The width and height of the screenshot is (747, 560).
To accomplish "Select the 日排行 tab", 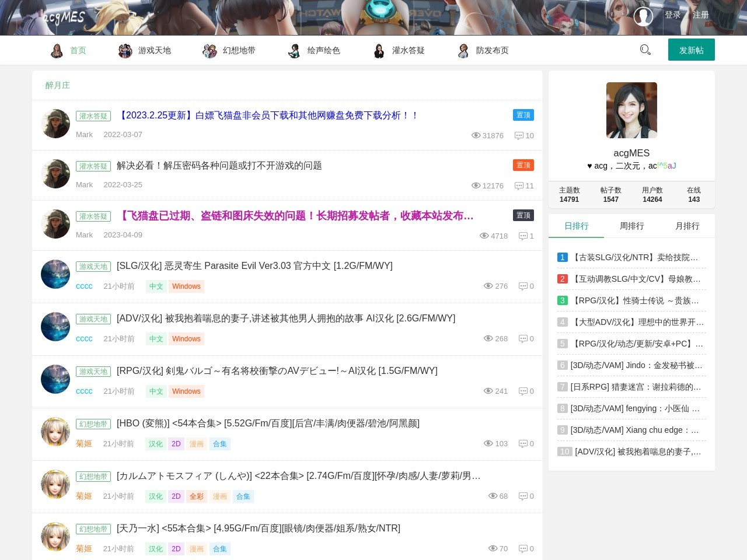I will [576, 226].
